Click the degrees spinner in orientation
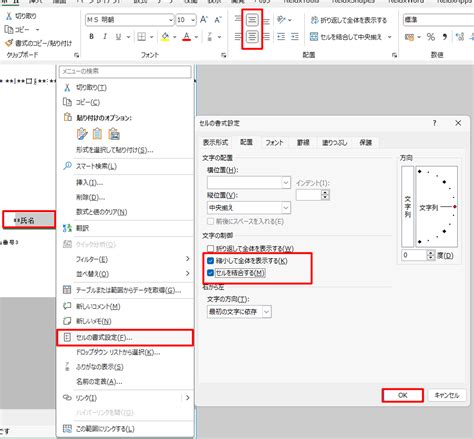Screen dimensions: 474x439 pyautogui.click(x=431, y=255)
